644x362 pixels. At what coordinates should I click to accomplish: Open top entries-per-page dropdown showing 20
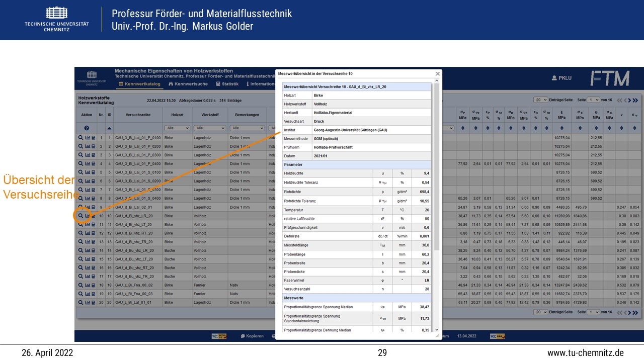[541, 100]
